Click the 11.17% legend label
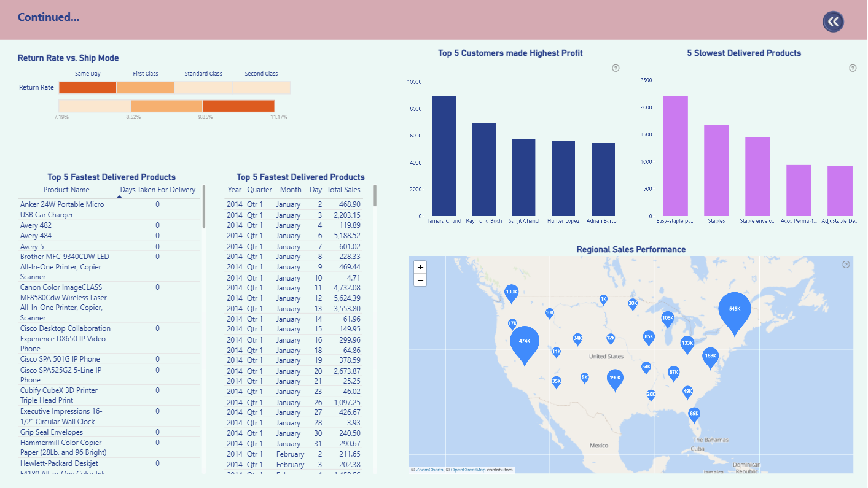The image size is (868, 488). coord(278,117)
